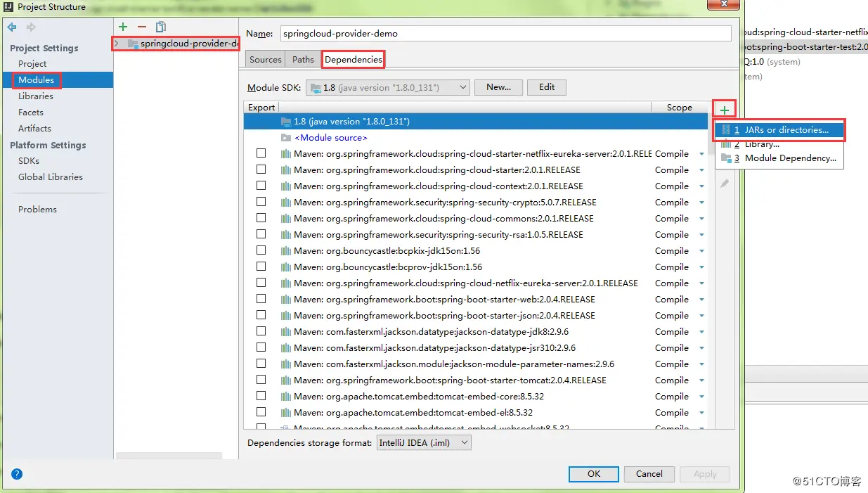Toggle export for spring-cloud-starter:2.0.1.RELEASE
The width and height of the screenshot is (868, 493).
(x=261, y=169)
